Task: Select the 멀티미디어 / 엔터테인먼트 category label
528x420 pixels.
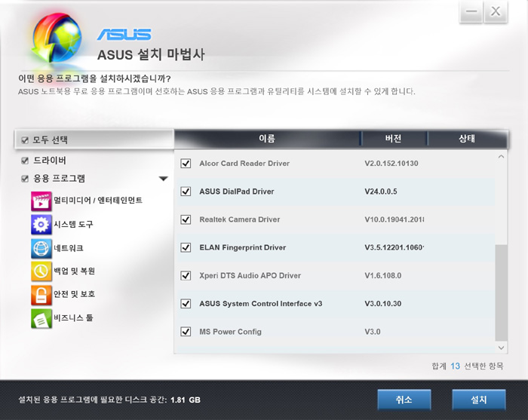Action: tap(98, 201)
